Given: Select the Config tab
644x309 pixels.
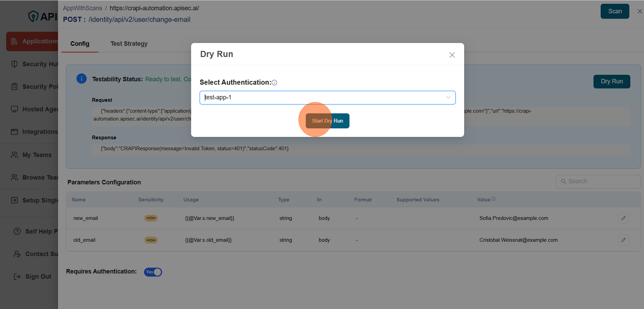Looking at the screenshot, I should click(80, 43).
